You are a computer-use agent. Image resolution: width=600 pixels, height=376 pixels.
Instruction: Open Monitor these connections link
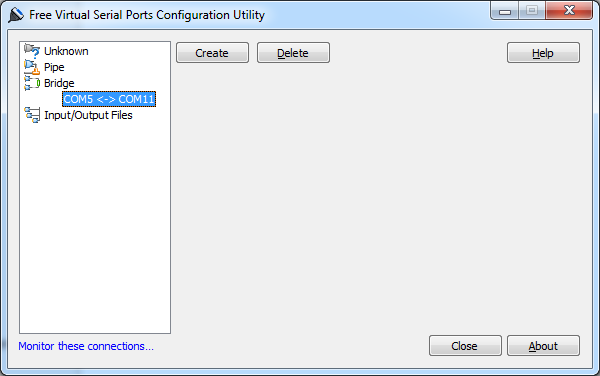86,346
